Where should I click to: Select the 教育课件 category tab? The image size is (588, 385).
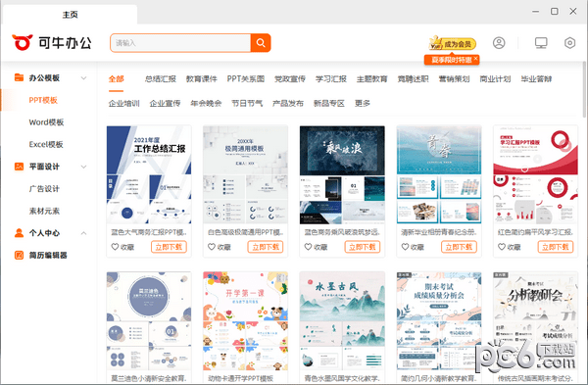pos(202,79)
